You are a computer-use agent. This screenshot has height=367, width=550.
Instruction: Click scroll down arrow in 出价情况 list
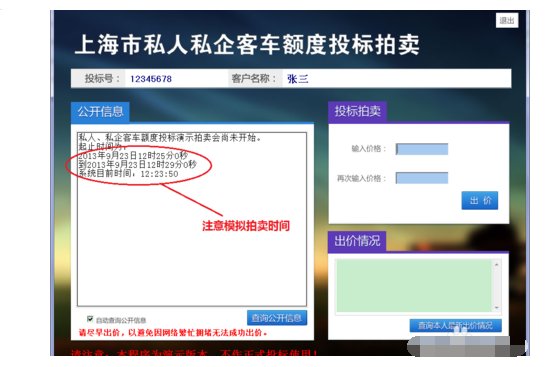(496, 308)
